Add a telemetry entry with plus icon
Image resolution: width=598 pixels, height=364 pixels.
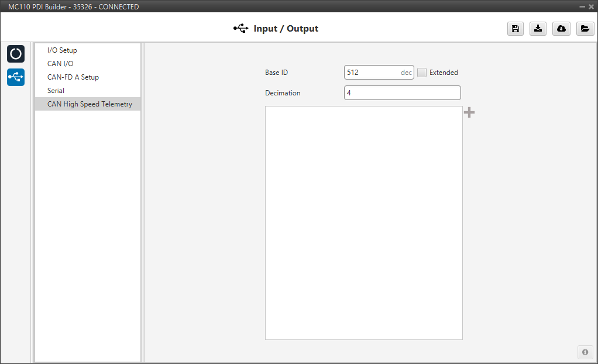pos(469,112)
